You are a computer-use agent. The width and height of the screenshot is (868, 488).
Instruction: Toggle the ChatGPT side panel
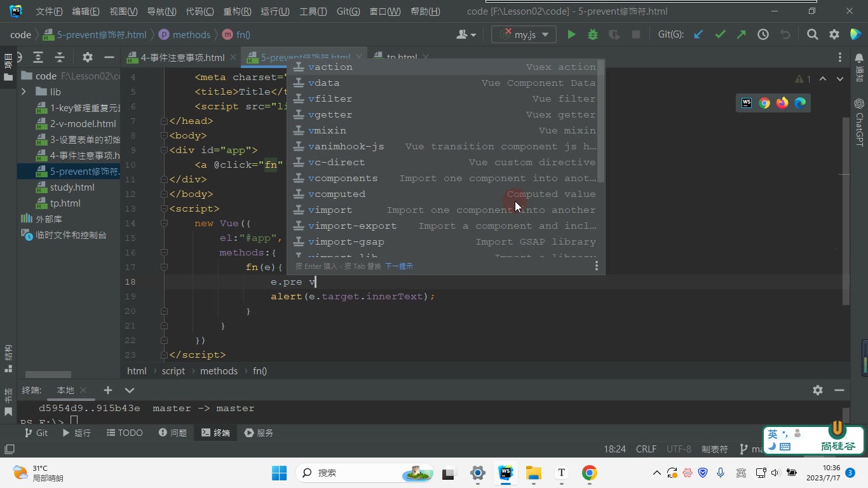pyautogui.click(x=859, y=123)
